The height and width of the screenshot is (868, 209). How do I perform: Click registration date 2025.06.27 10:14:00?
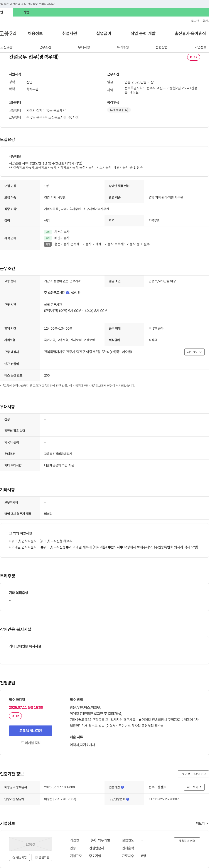[59, 787]
